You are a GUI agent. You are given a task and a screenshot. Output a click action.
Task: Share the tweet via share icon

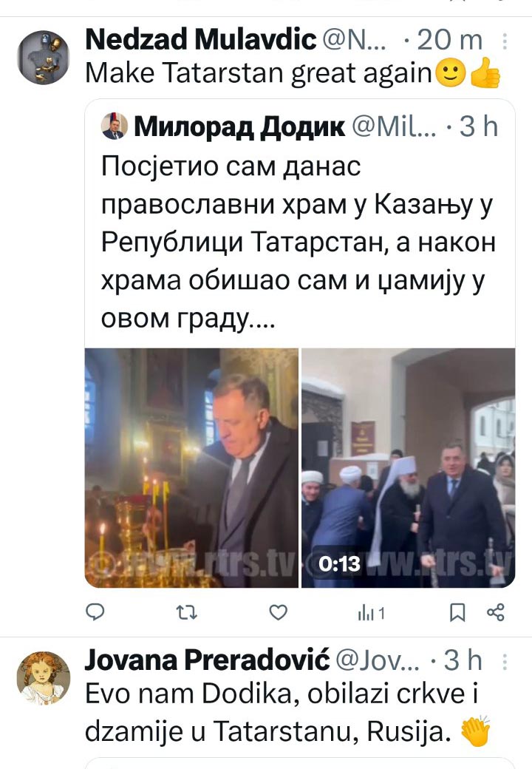click(x=496, y=612)
